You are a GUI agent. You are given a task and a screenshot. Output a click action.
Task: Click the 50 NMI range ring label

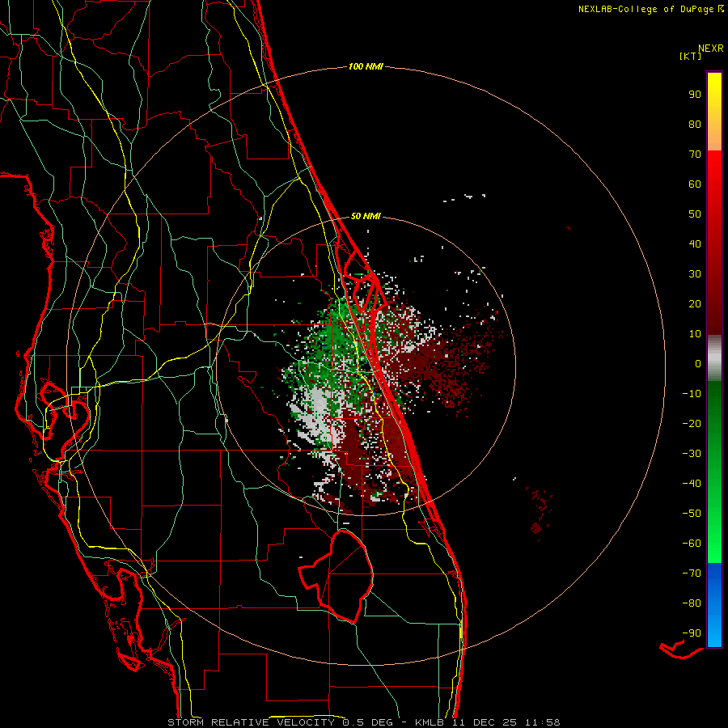pos(366,216)
